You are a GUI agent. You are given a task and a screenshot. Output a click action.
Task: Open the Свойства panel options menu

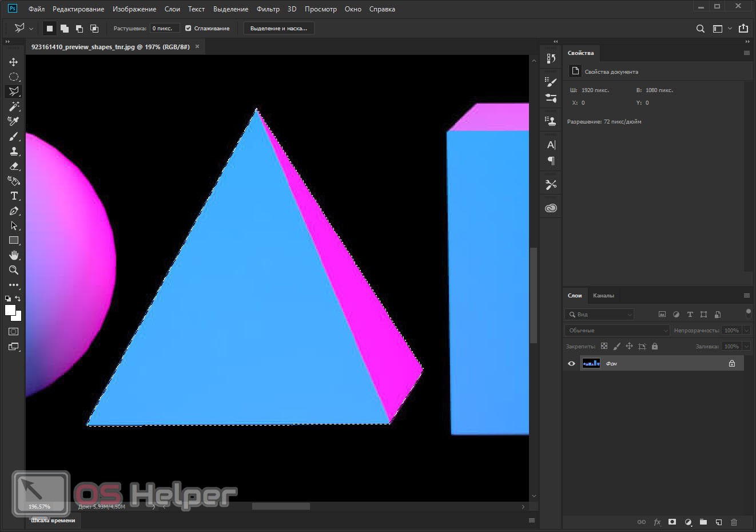746,53
